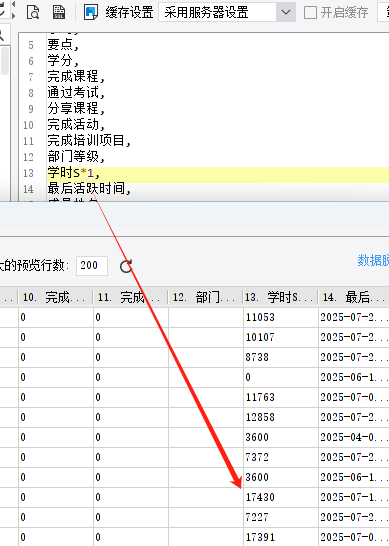Click cell value 7227
The width and height of the screenshot is (389, 546).
(x=257, y=517)
